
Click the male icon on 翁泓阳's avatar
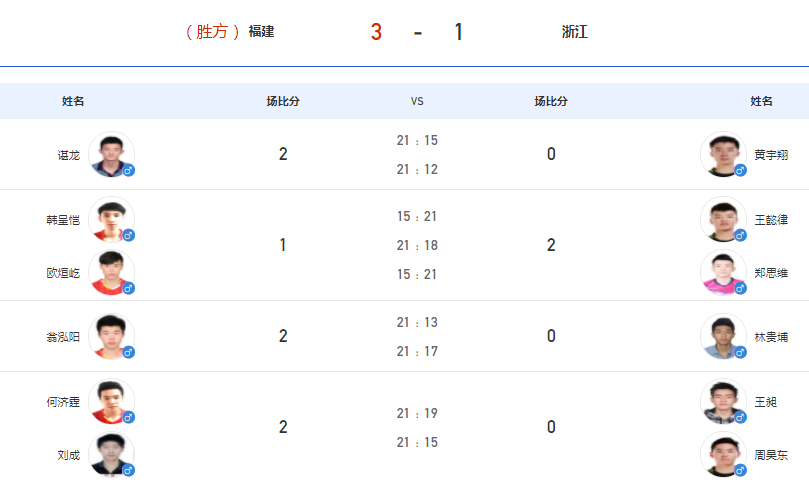(128, 352)
